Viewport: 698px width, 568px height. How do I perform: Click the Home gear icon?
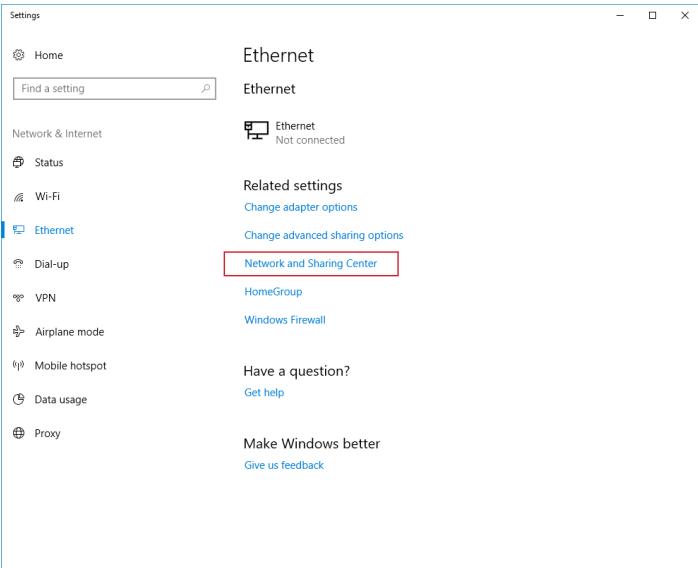19,55
